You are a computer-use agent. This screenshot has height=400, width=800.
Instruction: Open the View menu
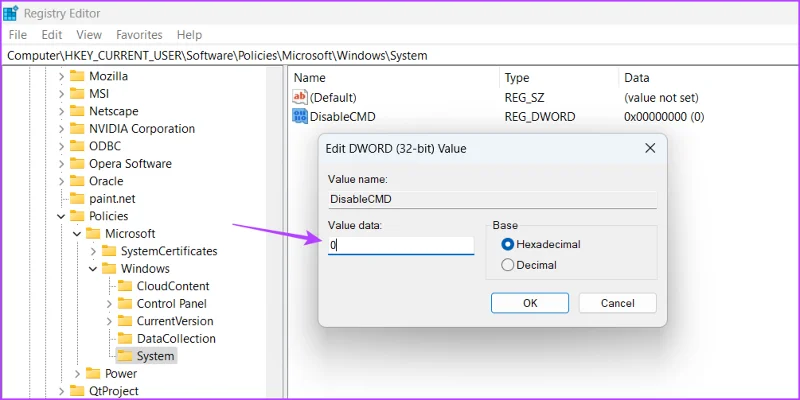89,35
